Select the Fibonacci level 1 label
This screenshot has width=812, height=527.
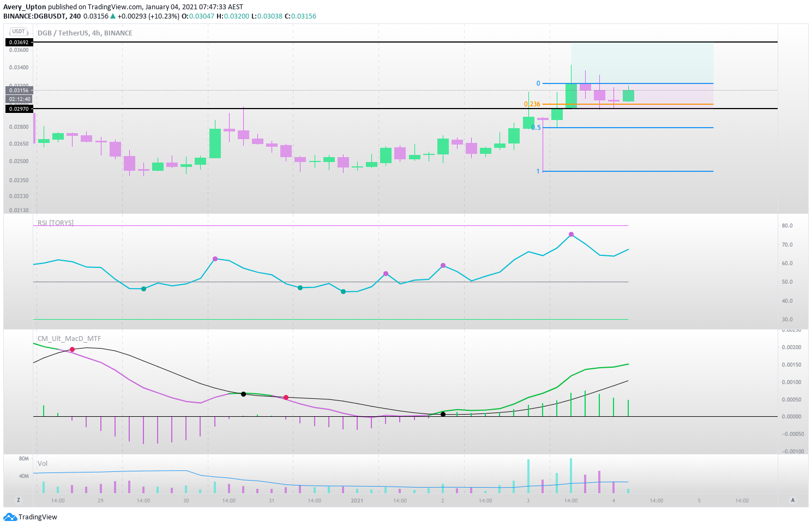pos(538,171)
